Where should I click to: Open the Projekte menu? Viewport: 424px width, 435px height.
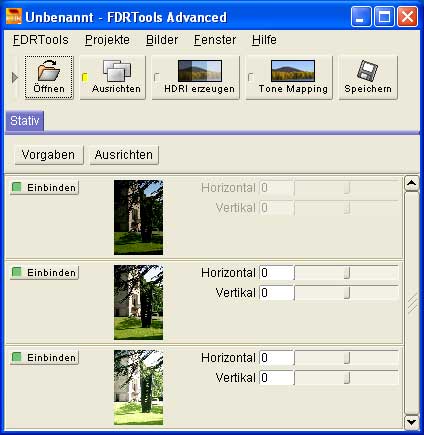(x=107, y=40)
